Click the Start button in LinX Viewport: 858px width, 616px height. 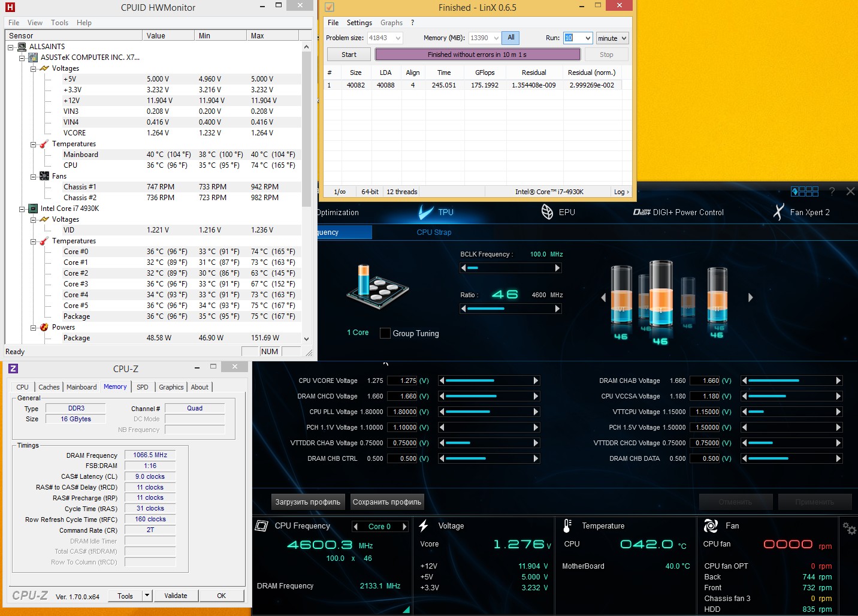(x=349, y=55)
